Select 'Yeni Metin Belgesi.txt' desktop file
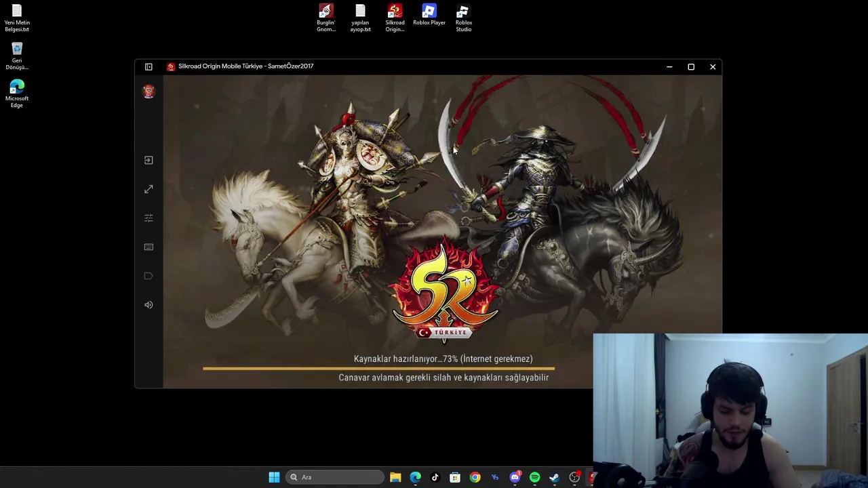 (x=17, y=18)
